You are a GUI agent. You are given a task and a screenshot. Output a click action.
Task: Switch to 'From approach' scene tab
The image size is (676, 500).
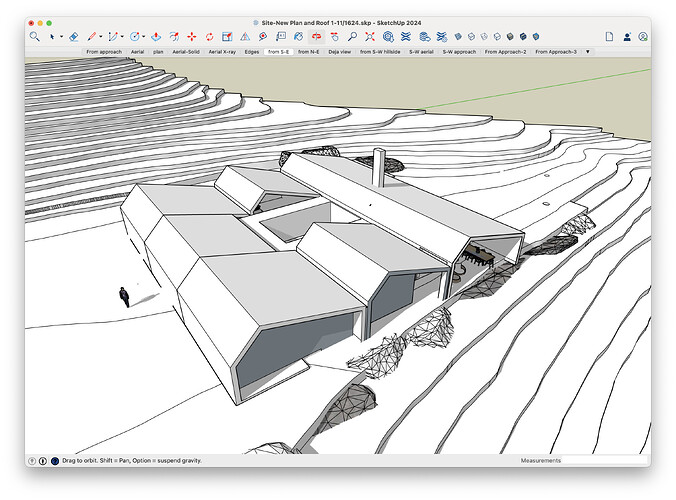point(104,52)
